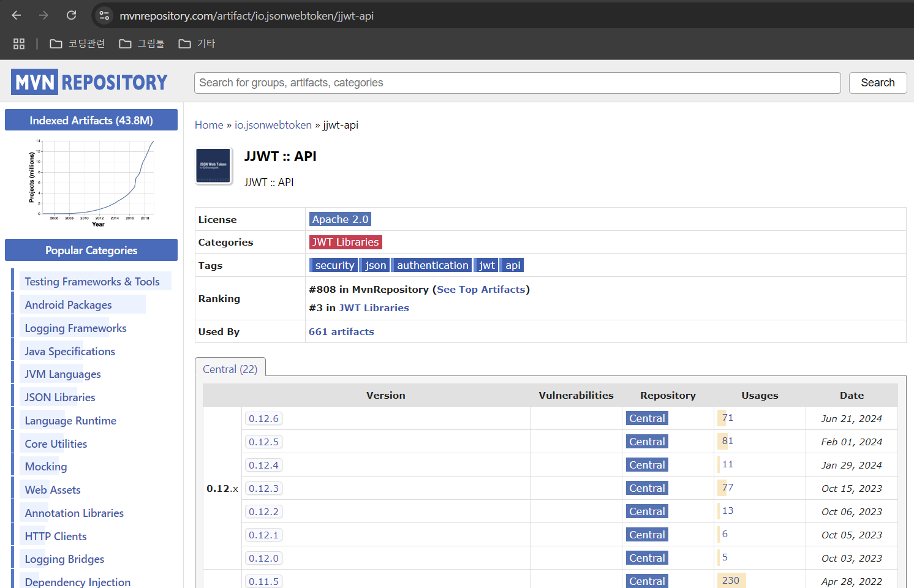Click the Indexed Artifacts (43.8M) header

click(91, 120)
